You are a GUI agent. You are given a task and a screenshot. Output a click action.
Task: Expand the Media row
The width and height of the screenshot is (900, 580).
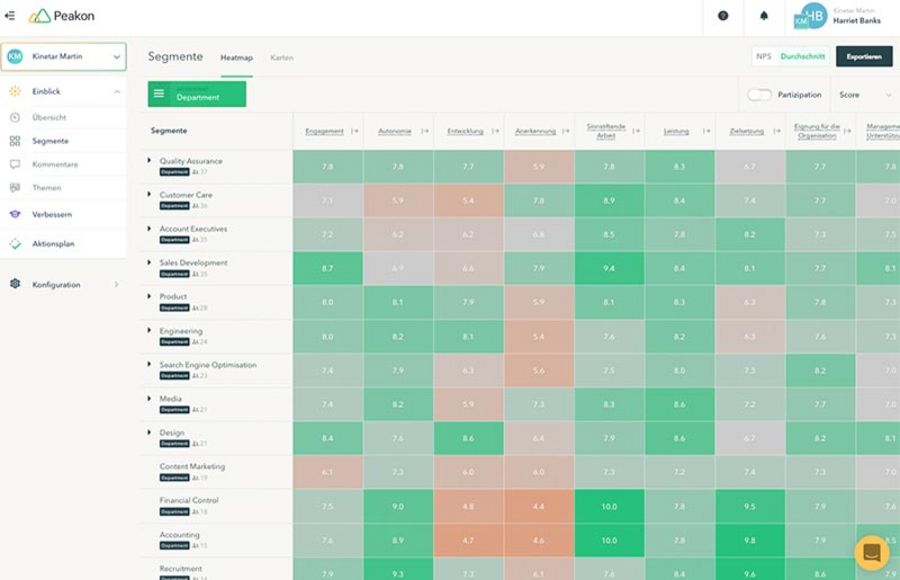pyautogui.click(x=149, y=398)
